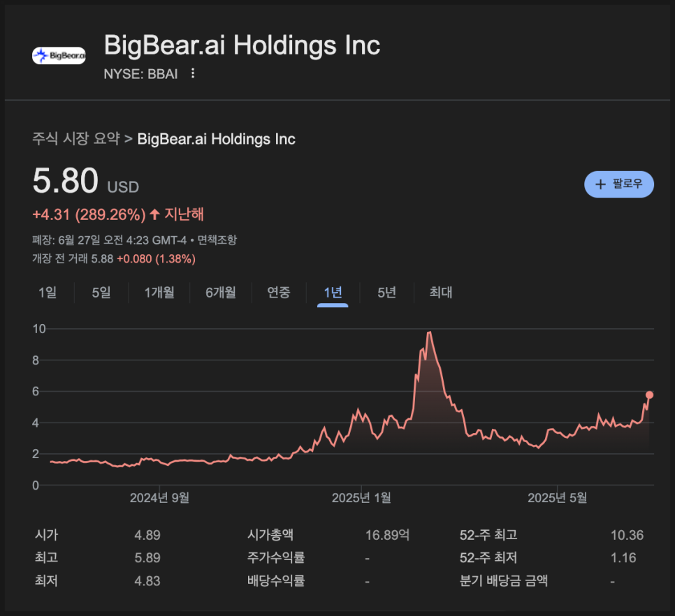
Task: Click the 팔로우 follow button
Action: pos(618,184)
